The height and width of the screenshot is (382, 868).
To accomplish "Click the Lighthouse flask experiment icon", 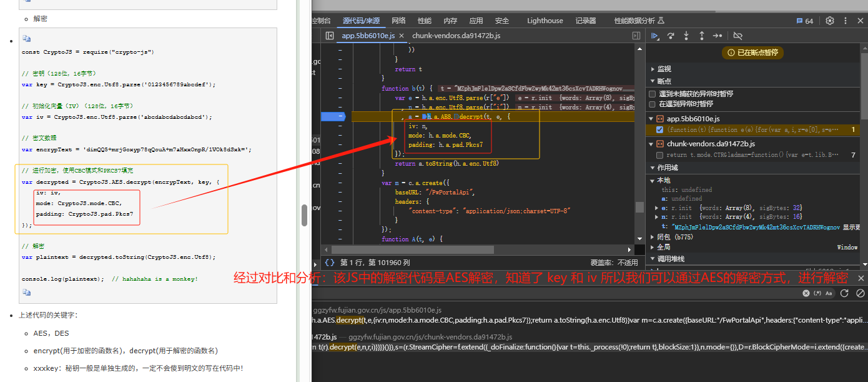I will click(661, 21).
